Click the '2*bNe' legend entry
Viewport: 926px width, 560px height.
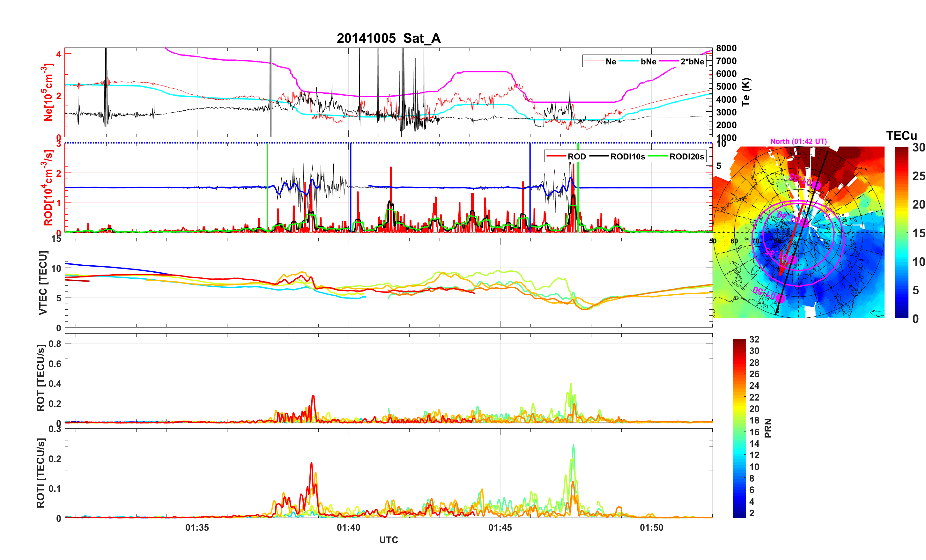[682, 61]
